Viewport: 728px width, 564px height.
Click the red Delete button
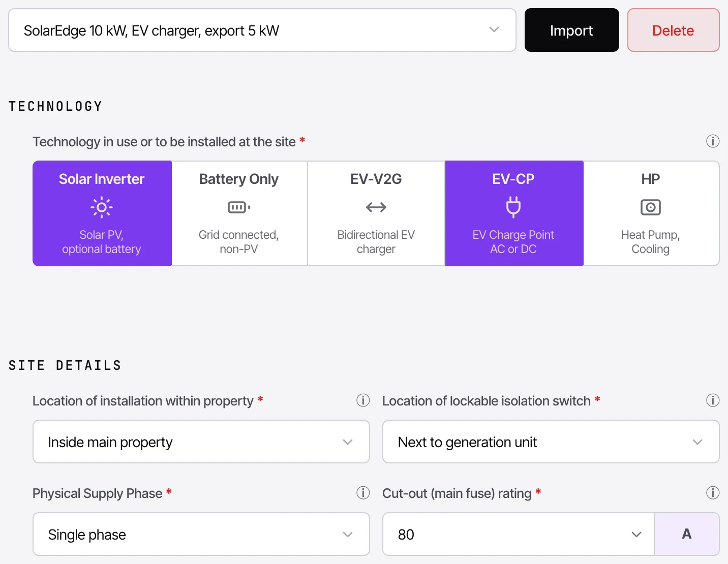(x=674, y=30)
